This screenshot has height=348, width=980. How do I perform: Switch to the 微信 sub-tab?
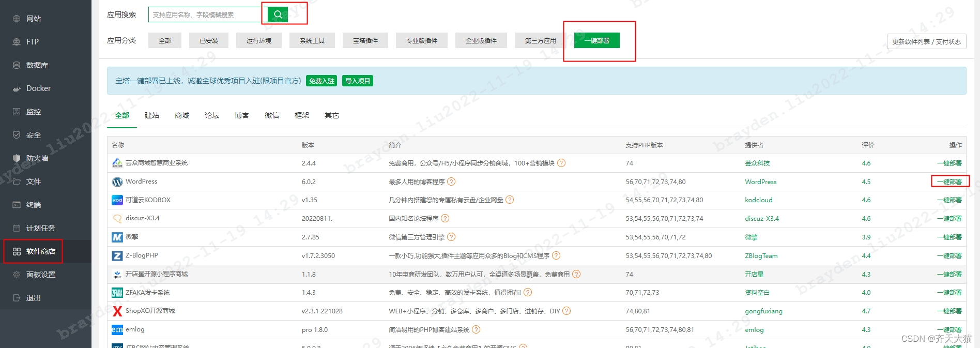(x=272, y=115)
